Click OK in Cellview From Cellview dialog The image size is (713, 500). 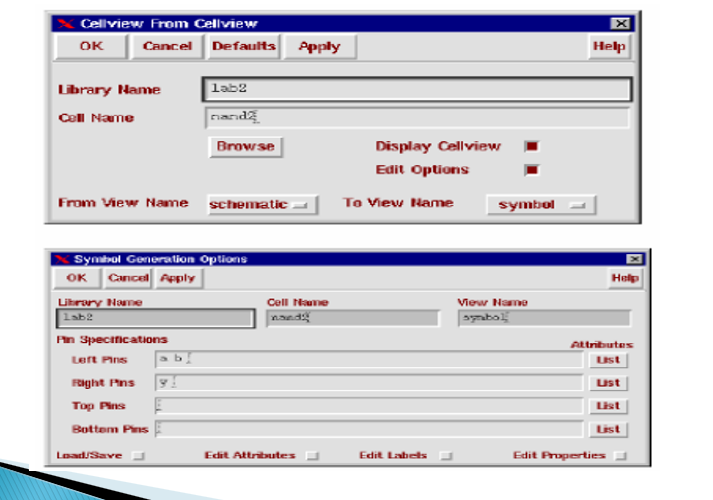[90, 46]
